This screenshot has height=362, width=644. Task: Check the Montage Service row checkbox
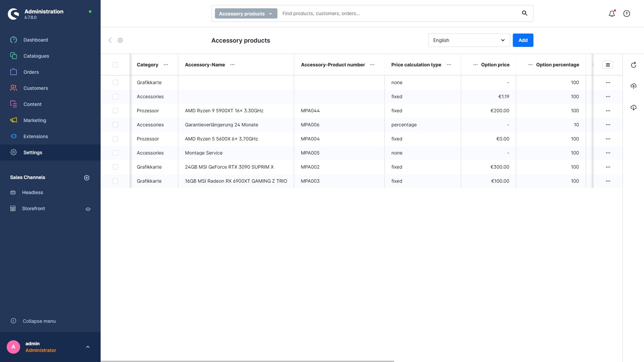pos(115,153)
